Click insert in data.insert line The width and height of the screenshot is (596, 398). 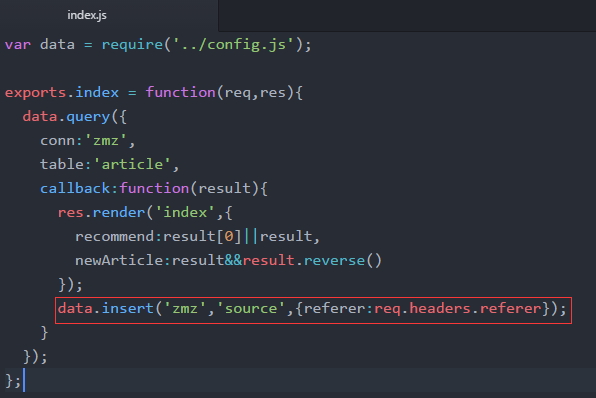[x=128, y=308]
